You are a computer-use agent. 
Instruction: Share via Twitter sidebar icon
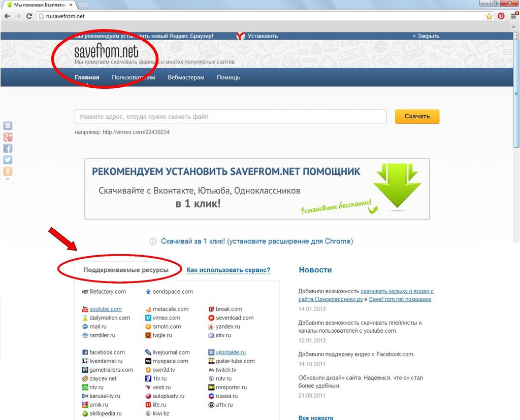pos(8,160)
